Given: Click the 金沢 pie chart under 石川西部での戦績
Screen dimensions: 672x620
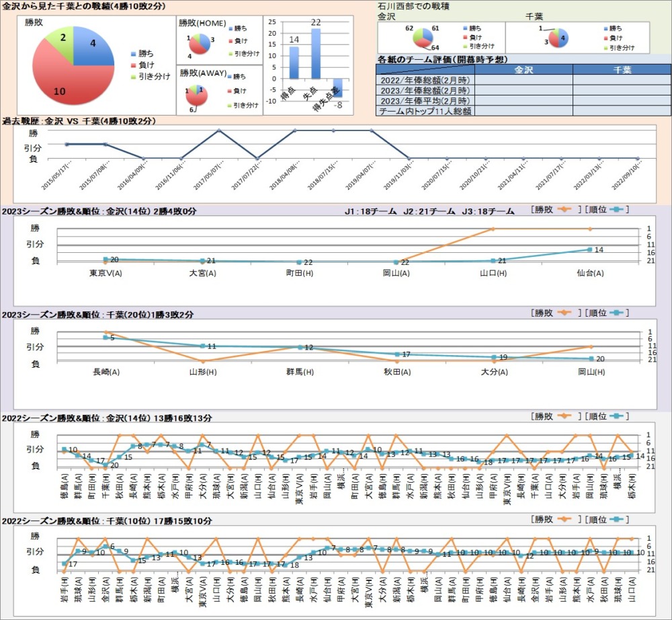Looking at the screenshot, I should click(422, 38).
